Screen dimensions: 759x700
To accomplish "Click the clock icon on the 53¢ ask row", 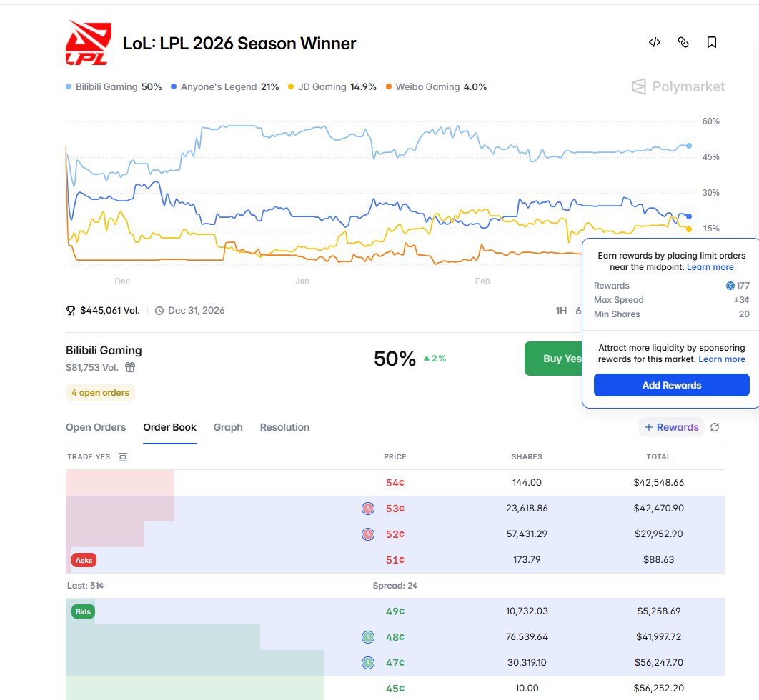I will tap(368, 509).
